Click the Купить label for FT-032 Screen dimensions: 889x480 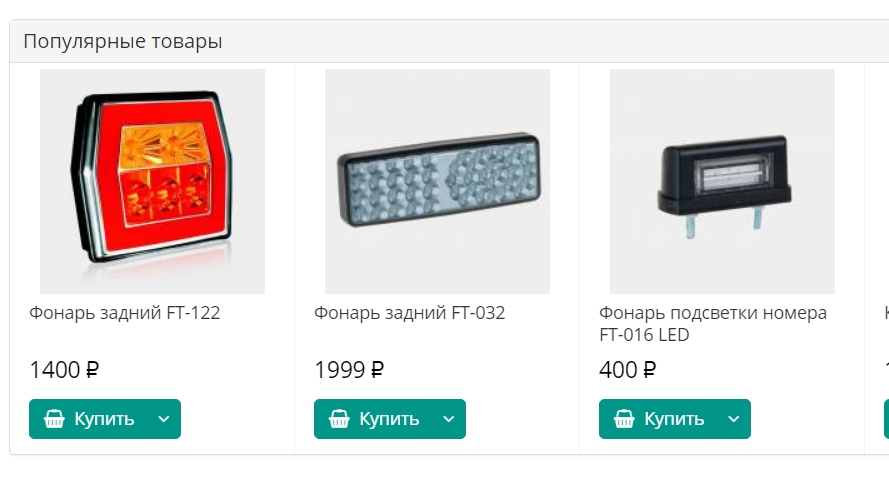(x=389, y=419)
